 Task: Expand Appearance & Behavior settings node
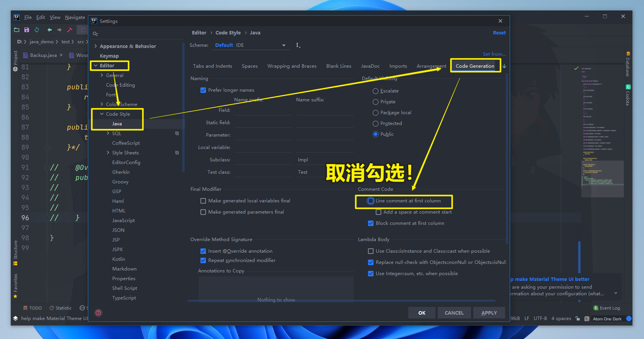pyautogui.click(x=96, y=46)
